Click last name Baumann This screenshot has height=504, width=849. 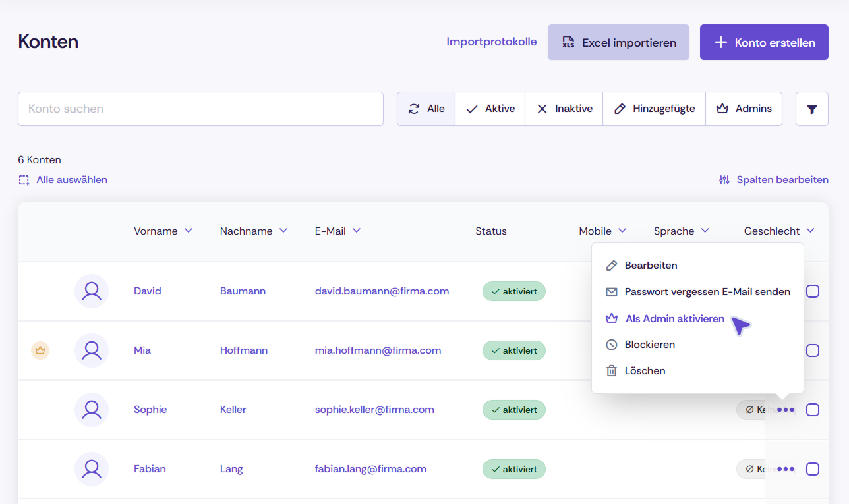[243, 291]
